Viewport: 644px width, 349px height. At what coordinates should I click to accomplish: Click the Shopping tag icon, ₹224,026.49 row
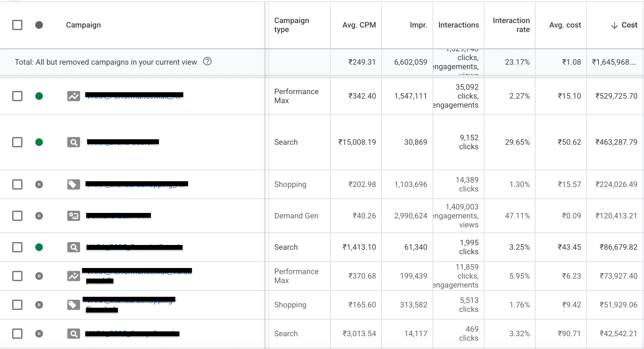tap(73, 184)
